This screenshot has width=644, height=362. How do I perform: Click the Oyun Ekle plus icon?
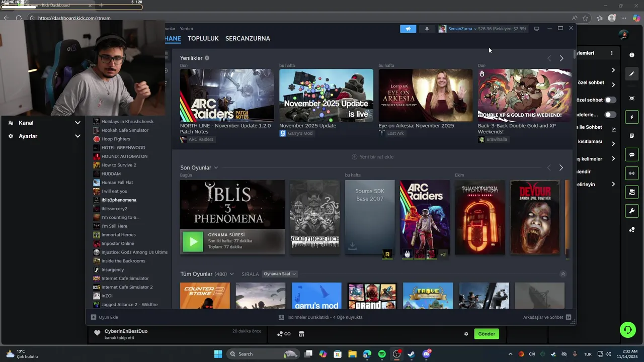tap(94, 317)
